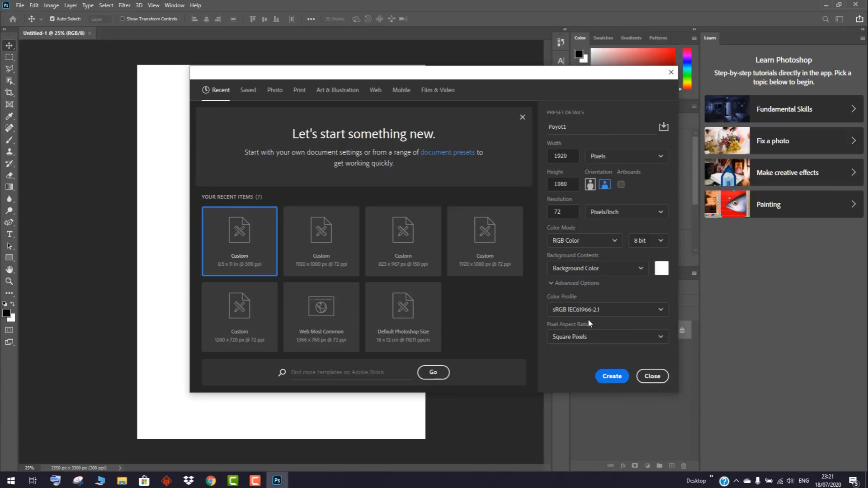Open the 8 bit depth dropdown
This screenshot has width=868, height=488.
pyautogui.click(x=648, y=240)
